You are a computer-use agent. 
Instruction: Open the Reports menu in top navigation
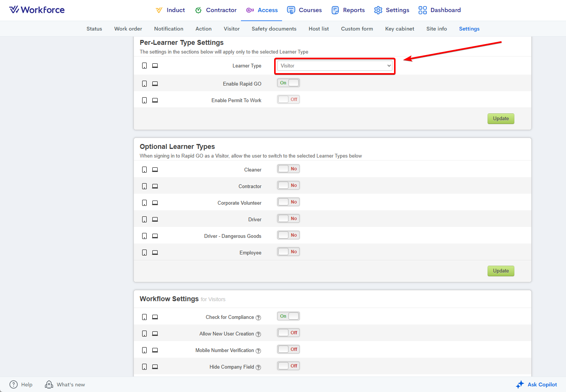coord(348,10)
